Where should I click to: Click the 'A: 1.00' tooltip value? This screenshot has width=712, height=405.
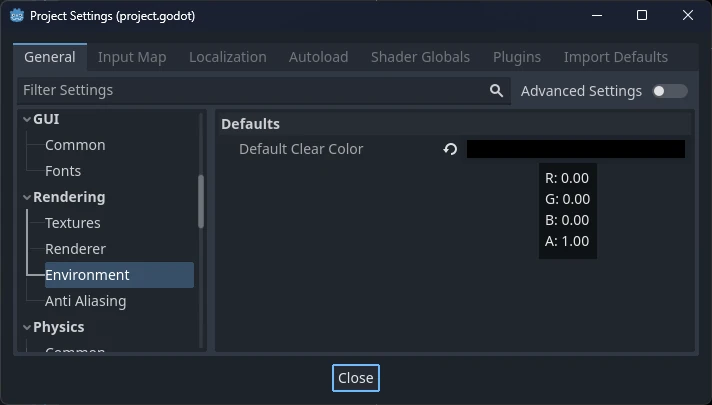pos(567,241)
